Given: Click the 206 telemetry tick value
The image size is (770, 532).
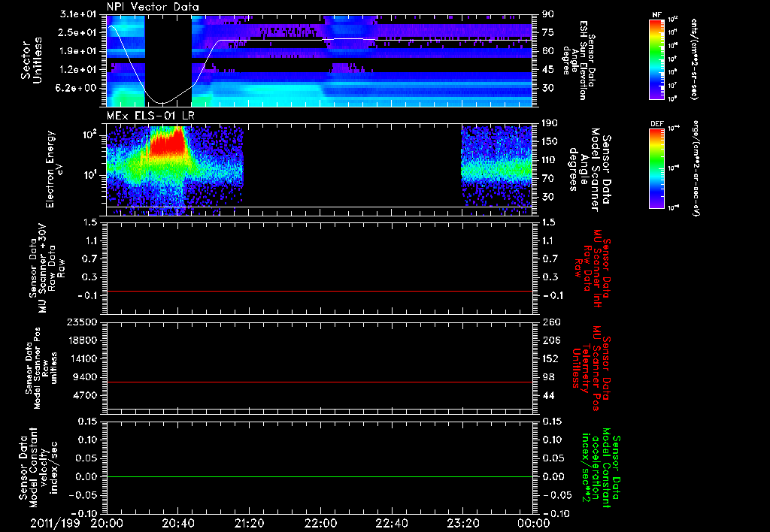Looking at the screenshot, I should point(550,340).
